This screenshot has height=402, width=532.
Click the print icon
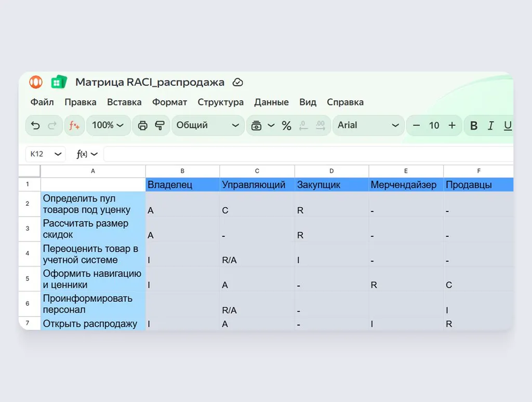[142, 126]
